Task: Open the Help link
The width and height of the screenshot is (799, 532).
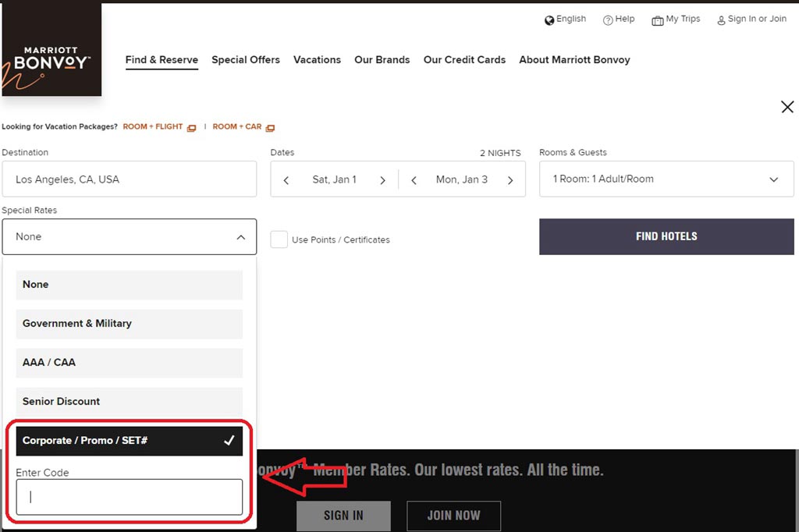Action: (625, 19)
